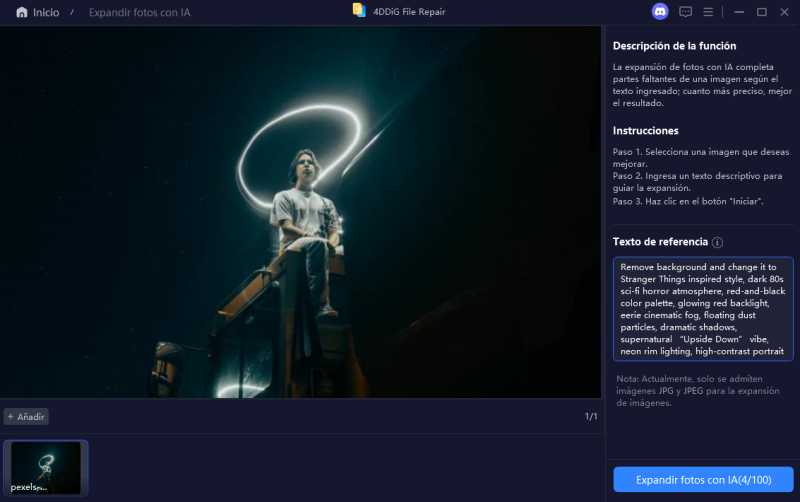Open the Discord community icon
The width and height of the screenshot is (800, 502).
click(660, 12)
